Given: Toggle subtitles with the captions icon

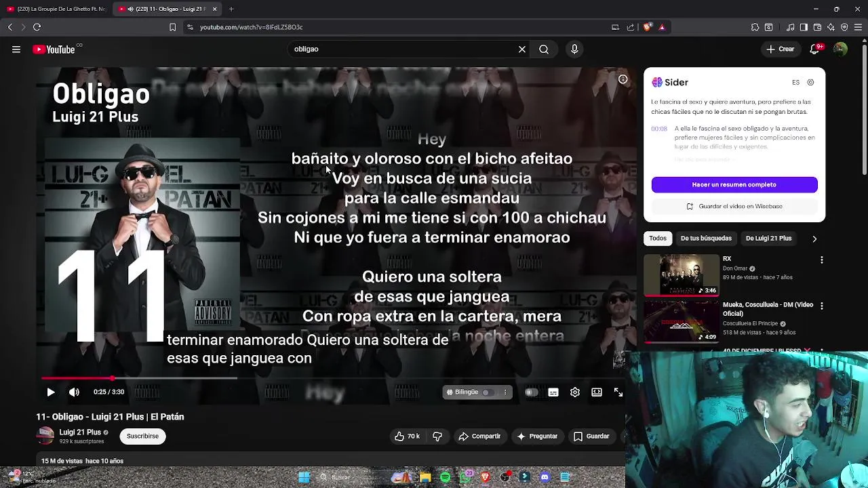Looking at the screenshot, I should [553, 392].
